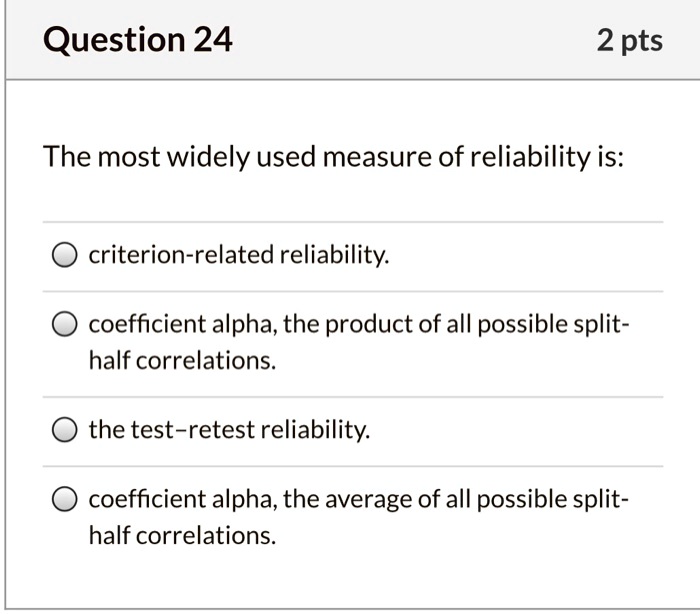Select the test–retest reliability radio button
700x614 pixels.
tap(65, 432)
